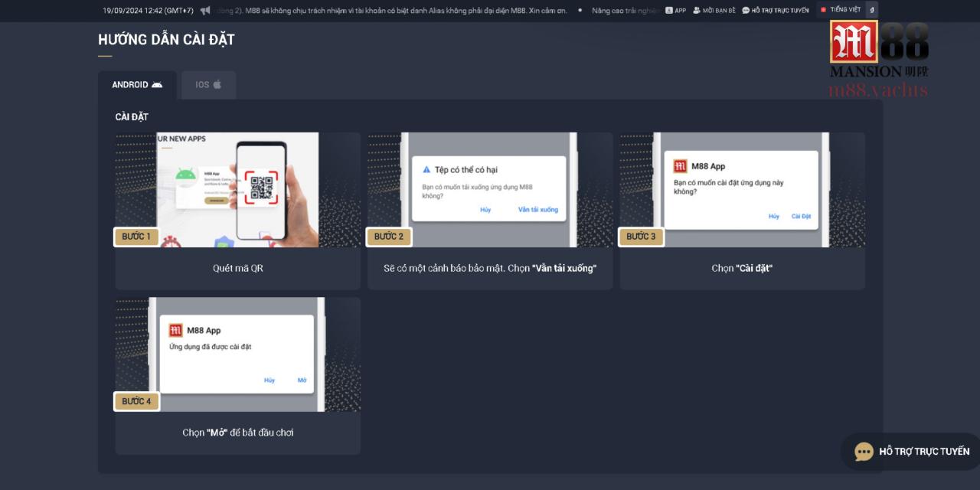Click the HƯỚNG DẪN CÀI ĐẶT heading

point(166,40)
